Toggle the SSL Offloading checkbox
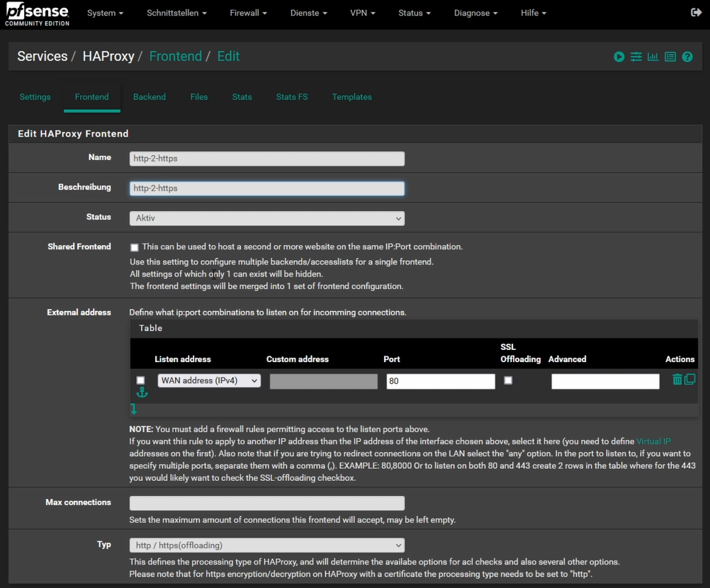This screenshot has height=588, width=710. pos(508,380)
